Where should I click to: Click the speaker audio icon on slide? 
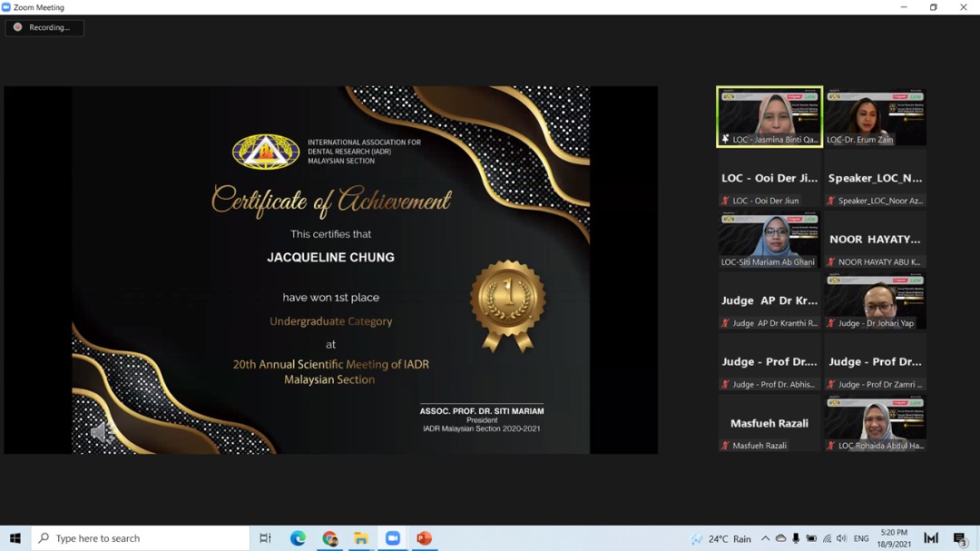pos(102,431)
